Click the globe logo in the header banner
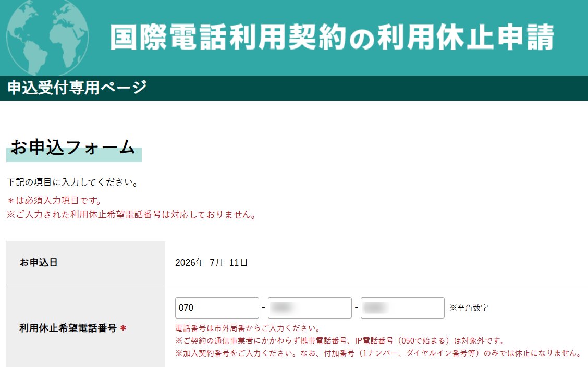588x367 pixels. pyautogui.click(x=47, y=36)
